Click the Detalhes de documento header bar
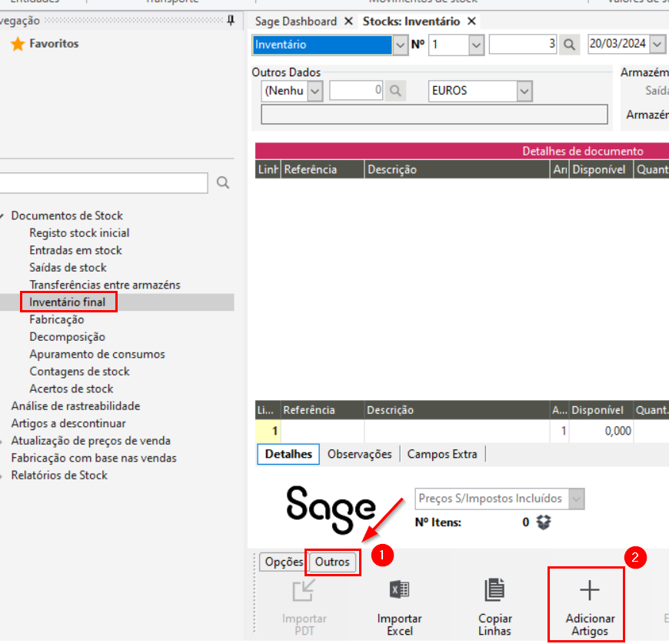669x644 pixels. 462,151
